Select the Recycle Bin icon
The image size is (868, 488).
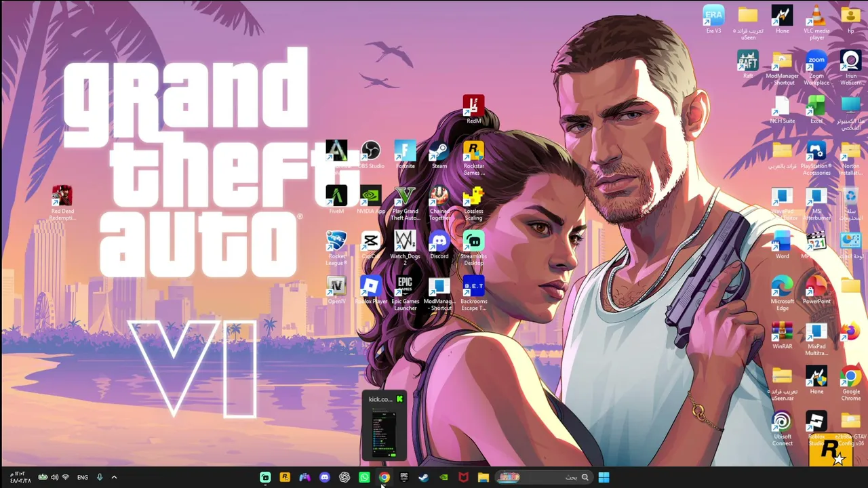[x=850, y=204]
